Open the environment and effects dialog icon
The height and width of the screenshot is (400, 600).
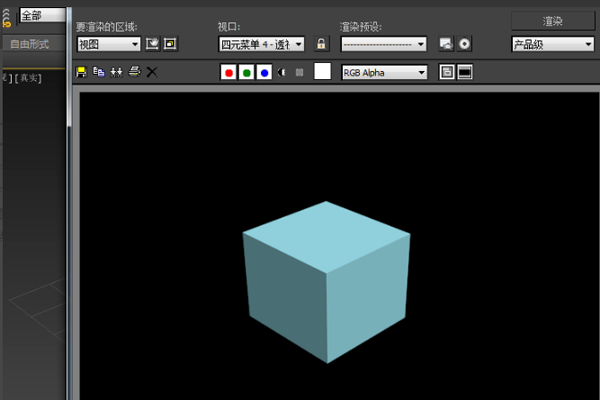coord(464,44)
